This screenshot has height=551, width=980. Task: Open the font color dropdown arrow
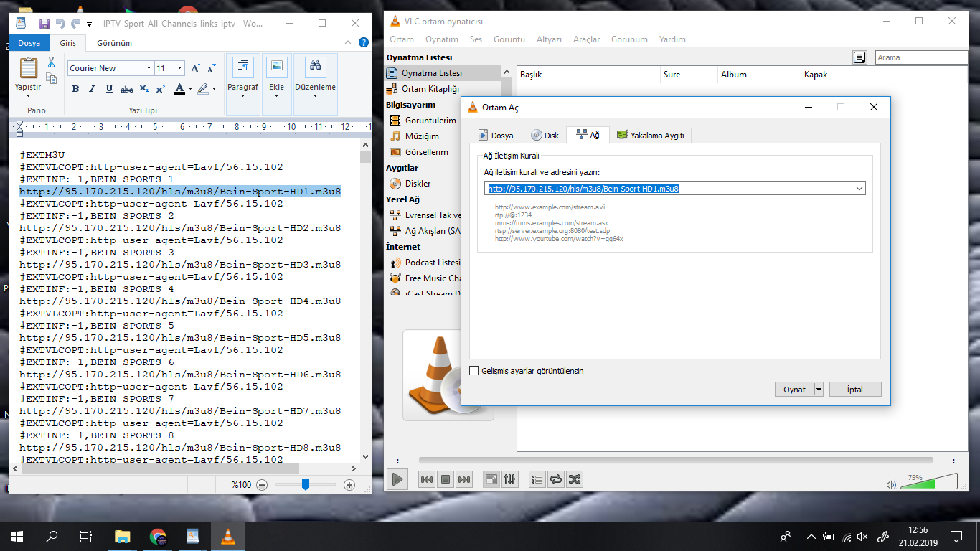190,89
